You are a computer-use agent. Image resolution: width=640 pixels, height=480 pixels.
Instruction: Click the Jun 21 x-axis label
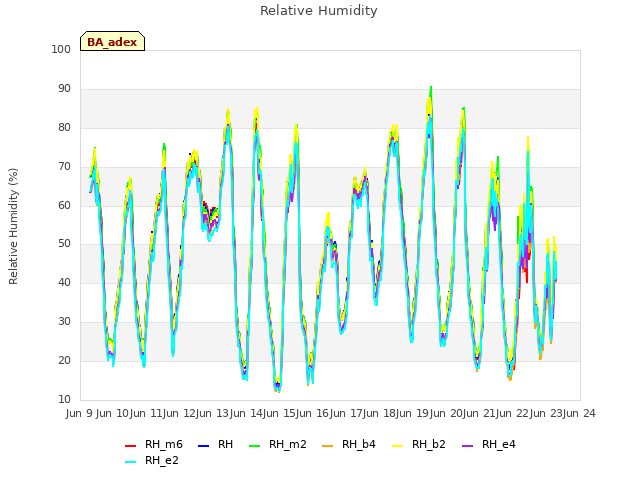coord(477,413)
